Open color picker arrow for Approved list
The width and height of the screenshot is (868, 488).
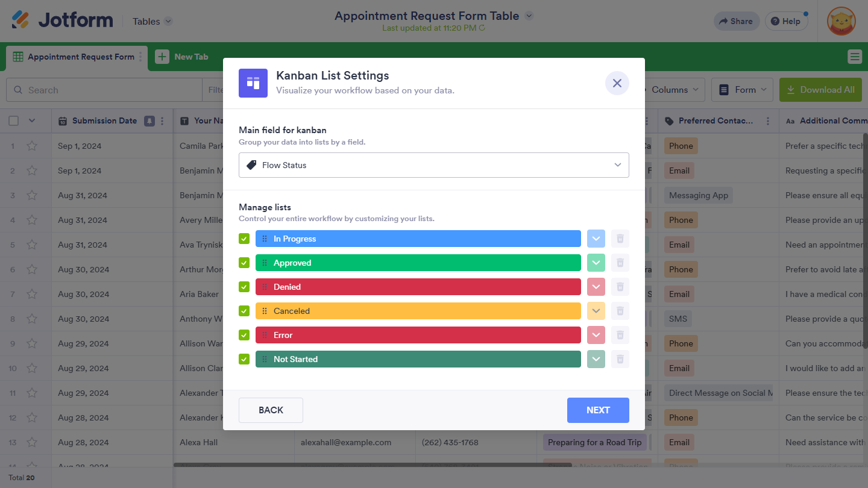(596, 263)
